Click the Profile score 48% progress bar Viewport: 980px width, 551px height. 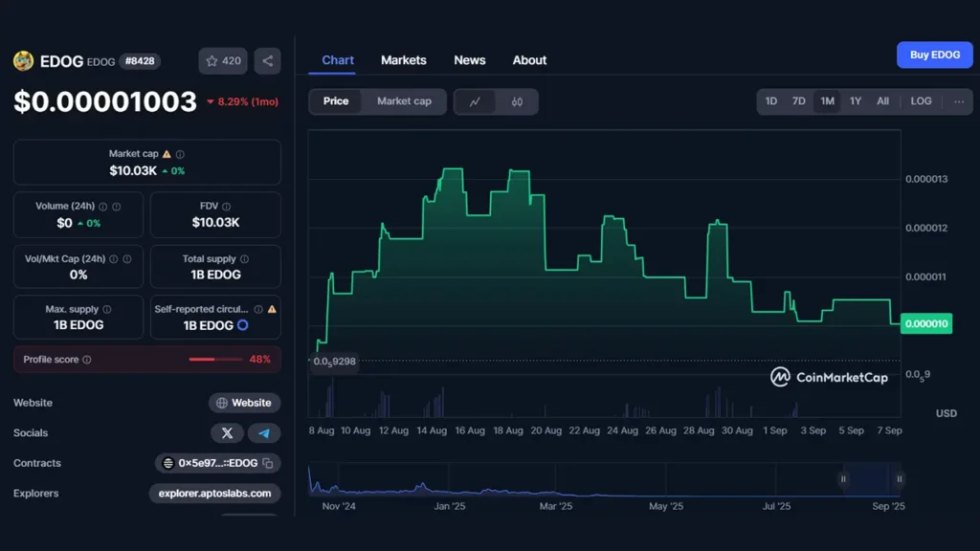[215, 360]
